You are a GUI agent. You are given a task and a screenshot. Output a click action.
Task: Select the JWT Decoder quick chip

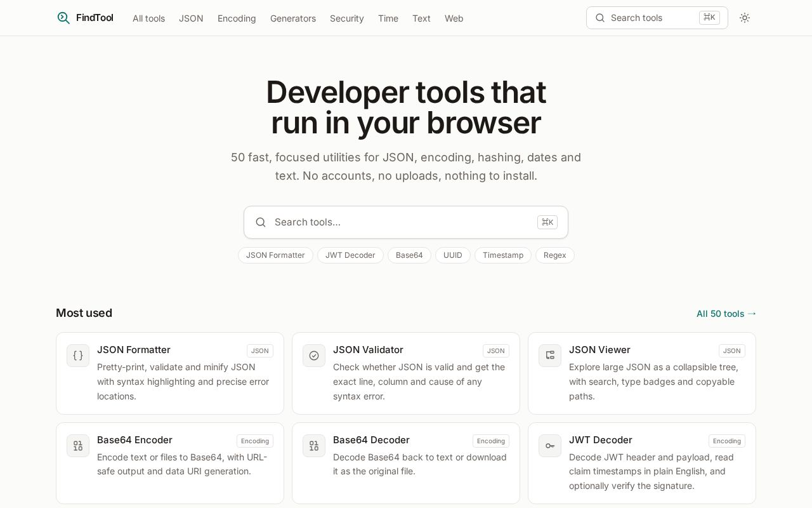click(350, 255)
